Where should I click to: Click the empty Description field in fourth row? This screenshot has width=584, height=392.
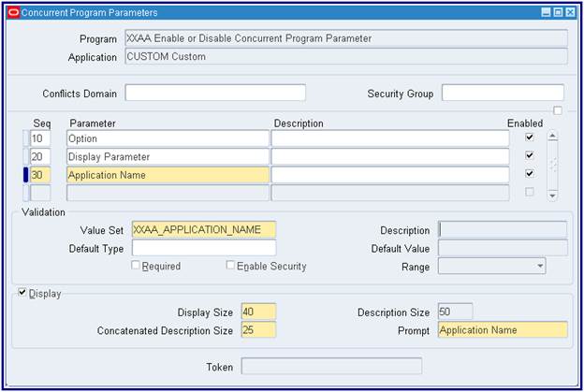(x=390, y=194)
